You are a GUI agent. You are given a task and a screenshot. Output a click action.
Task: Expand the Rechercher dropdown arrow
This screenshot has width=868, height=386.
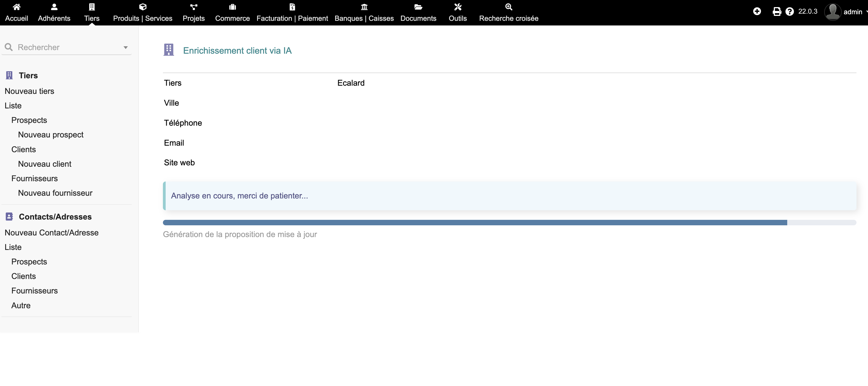pyautogui.click(x=125, y=47)
